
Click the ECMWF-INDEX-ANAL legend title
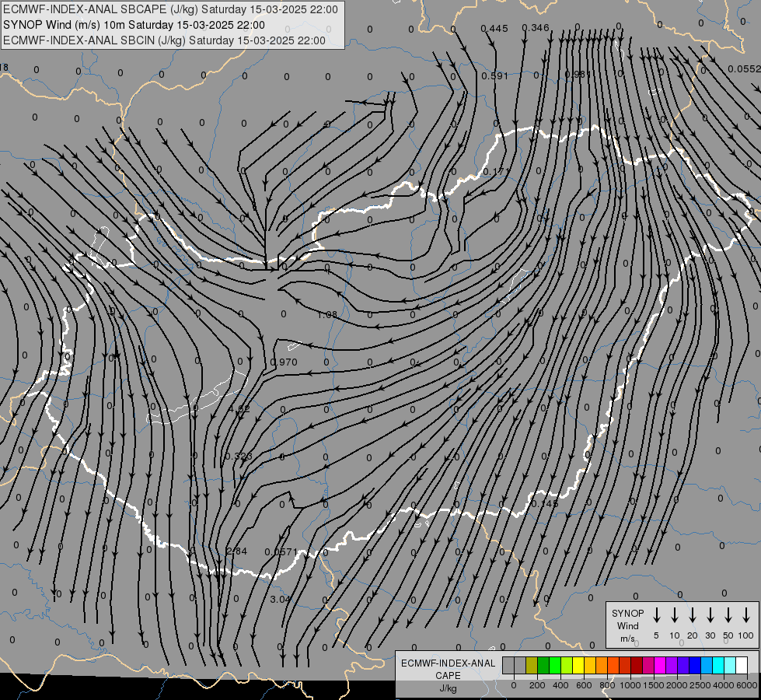click(x=449, y=663)
